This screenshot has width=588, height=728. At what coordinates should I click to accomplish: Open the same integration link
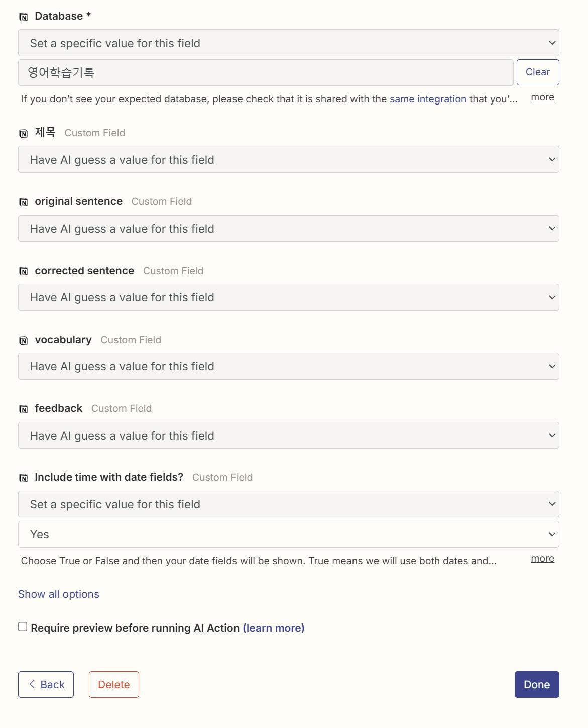[428, 99]
